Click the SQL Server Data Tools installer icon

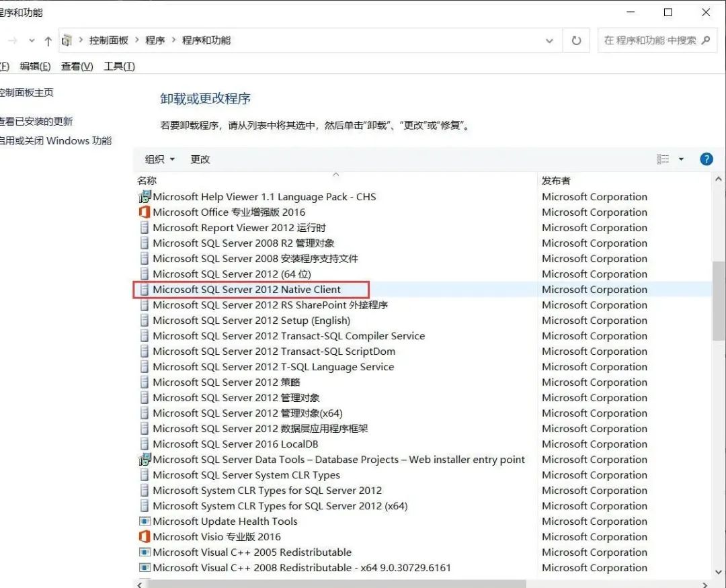144,460
